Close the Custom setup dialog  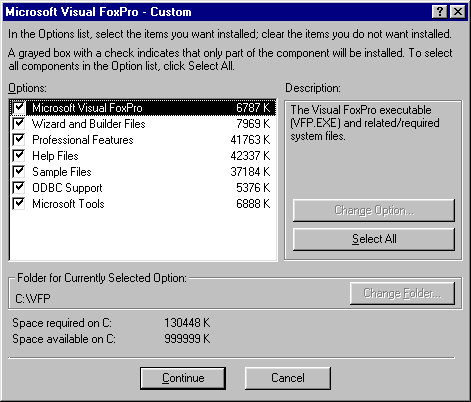(458, 12)
